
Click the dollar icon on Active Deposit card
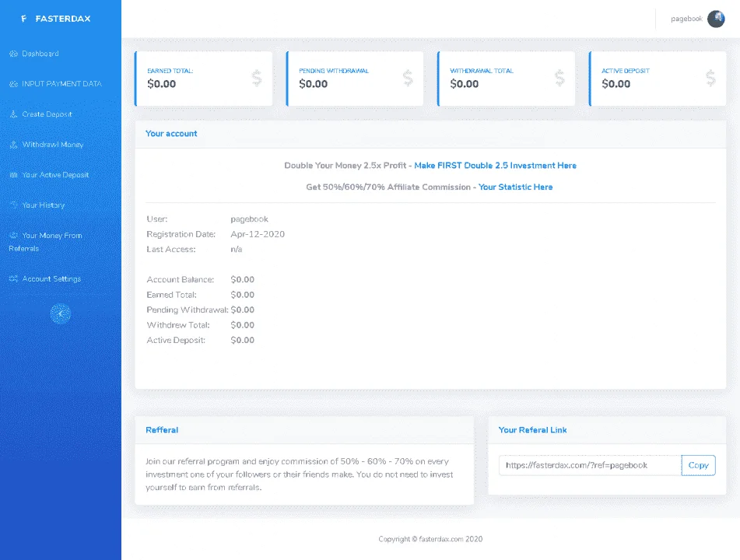point(710,78)
